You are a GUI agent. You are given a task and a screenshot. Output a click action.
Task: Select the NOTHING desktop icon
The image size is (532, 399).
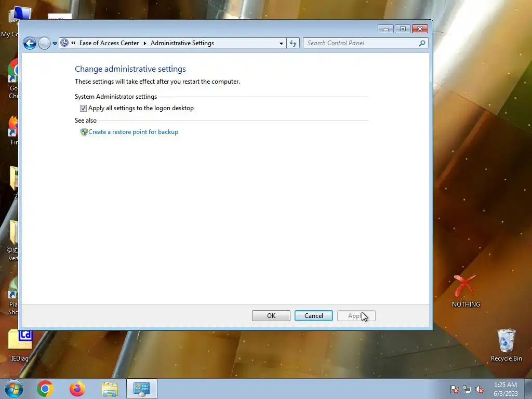point(466,291)
